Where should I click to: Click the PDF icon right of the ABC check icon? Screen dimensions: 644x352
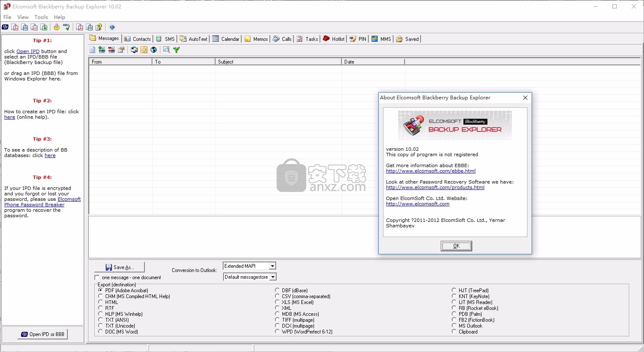click(80, 27)
